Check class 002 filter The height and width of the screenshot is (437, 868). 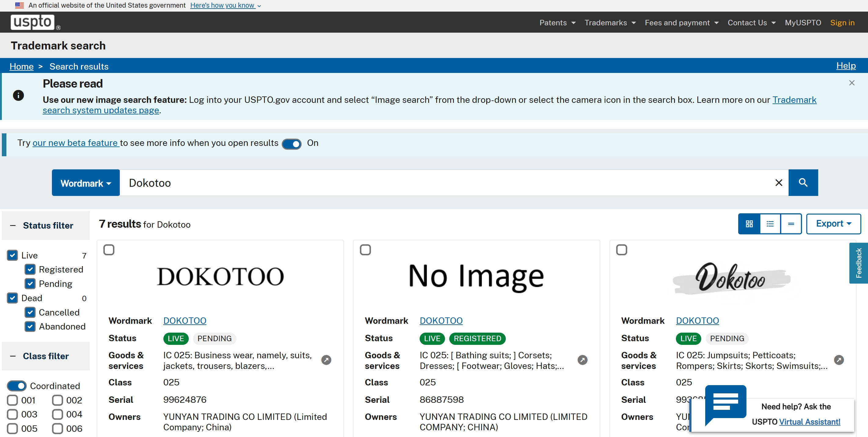[x=57, y=400]
